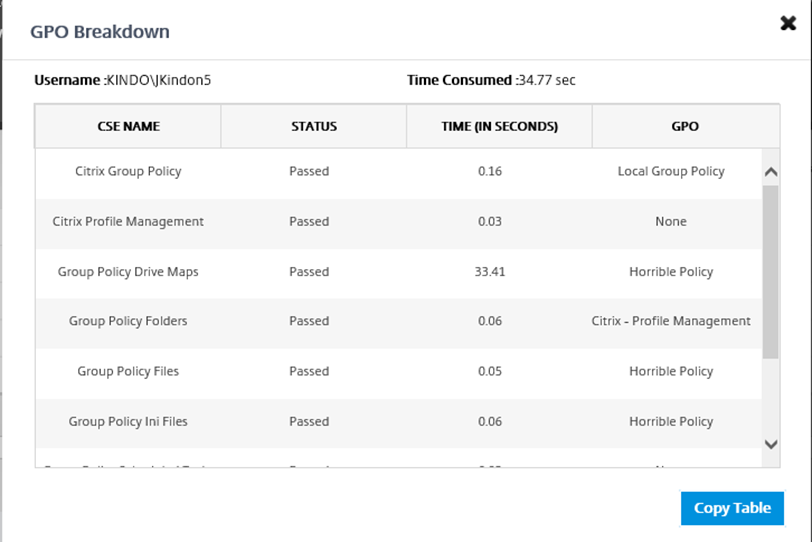Click the GPO column header

(x=685, y=126)
